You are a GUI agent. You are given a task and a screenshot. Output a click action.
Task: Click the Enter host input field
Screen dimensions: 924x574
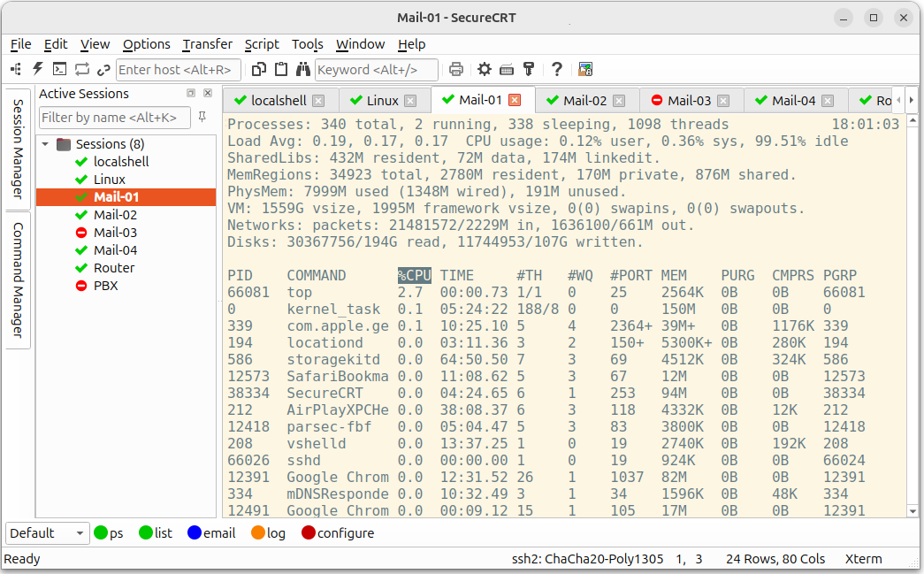pos(179,70)
